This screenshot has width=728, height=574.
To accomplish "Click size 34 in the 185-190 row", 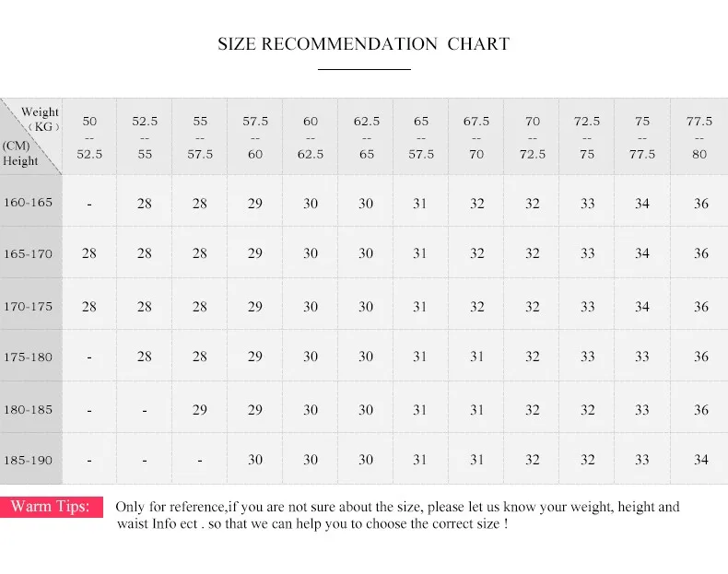I will pos(700,460).
